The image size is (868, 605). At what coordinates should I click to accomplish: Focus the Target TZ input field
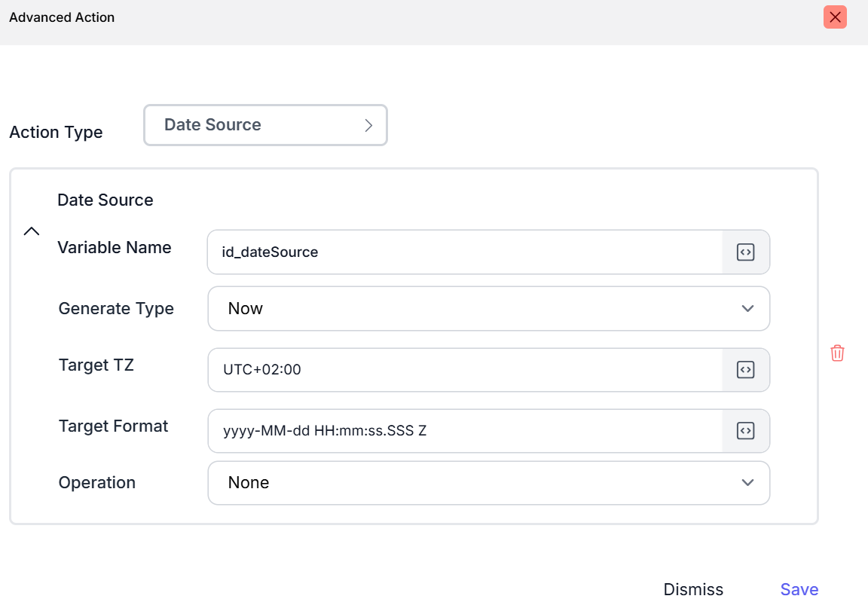[464, 370]
